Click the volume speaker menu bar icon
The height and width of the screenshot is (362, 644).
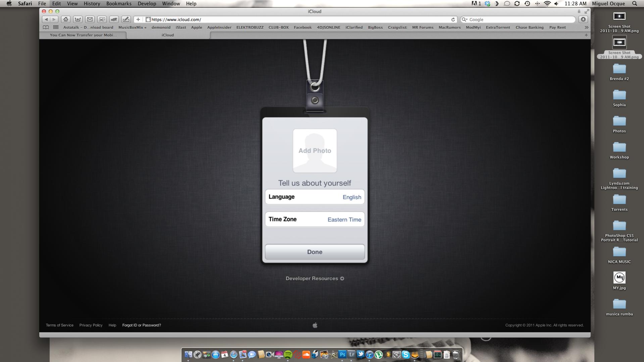pos(556,4)
